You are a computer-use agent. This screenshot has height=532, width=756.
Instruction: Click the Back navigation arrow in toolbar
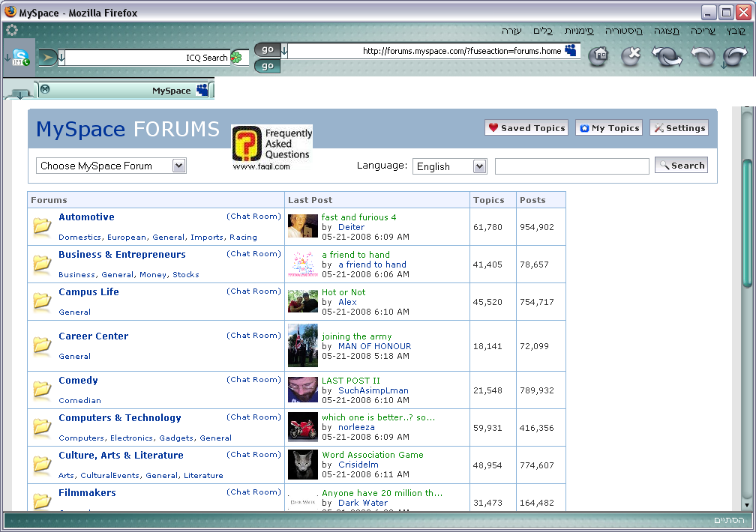(x=736, y=57)
